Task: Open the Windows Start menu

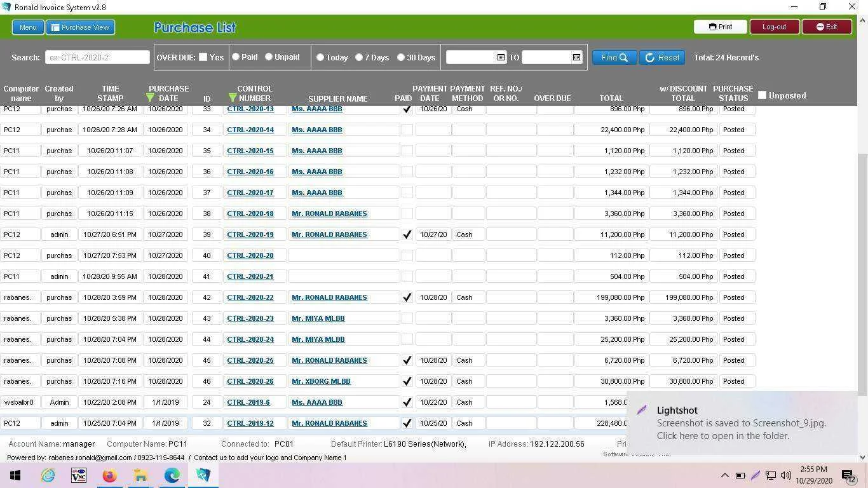Action: [x=15, y=475]
